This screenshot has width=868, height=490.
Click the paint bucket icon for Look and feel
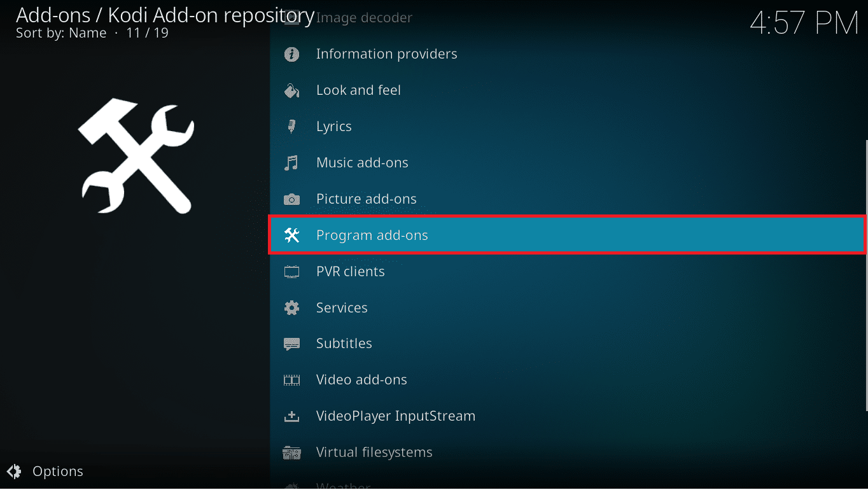tap(291, 90)
